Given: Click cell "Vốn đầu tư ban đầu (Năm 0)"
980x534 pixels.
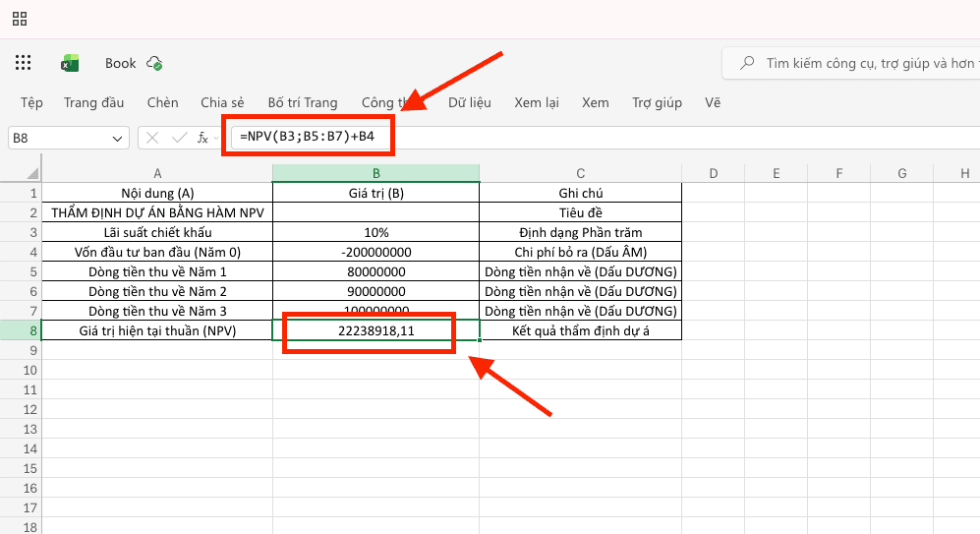Looking at the screenshot, I should click(x=157, y=252).
